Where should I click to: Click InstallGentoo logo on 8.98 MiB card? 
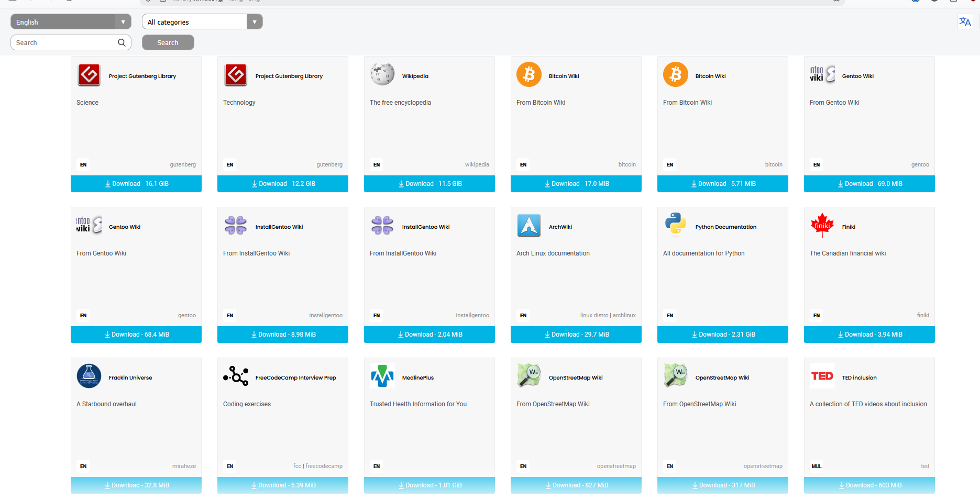[236, 226]
